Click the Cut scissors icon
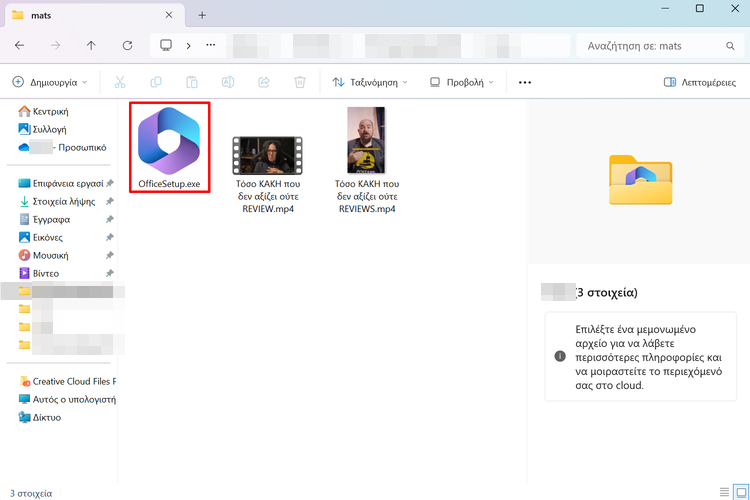The height and width of the screenshot is (500, 750). 120,82
